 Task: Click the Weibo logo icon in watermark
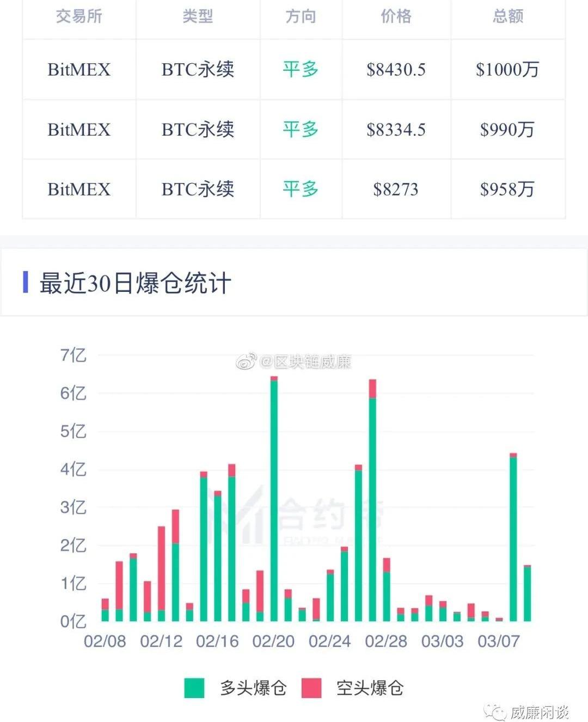(x=246, y=362)
